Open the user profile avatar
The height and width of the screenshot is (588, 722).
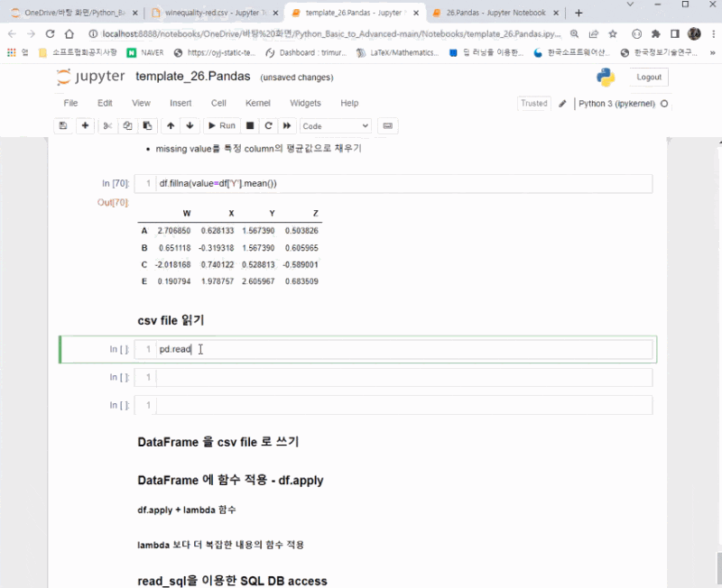pyautogui.click(x=694, y=33)
